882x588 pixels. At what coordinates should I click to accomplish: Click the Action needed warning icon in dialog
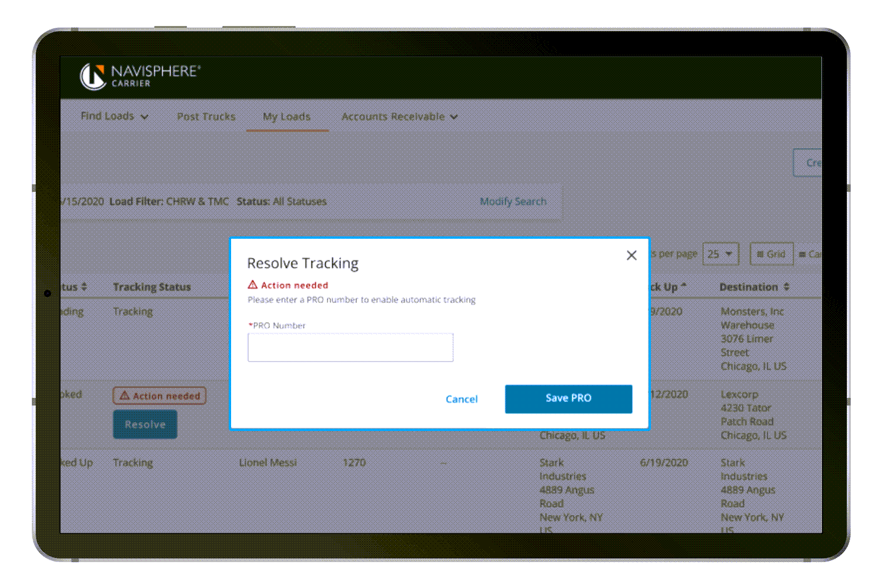click(x=253, y=285)
